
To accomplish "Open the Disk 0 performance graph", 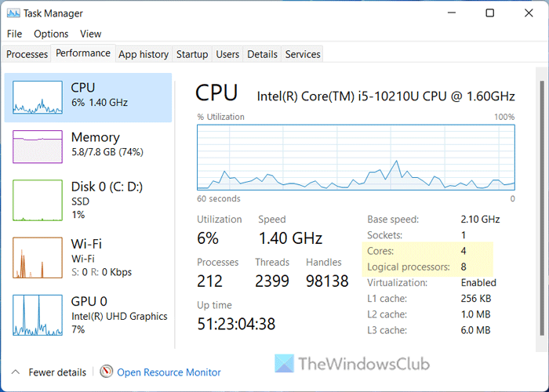I will 36,200.
